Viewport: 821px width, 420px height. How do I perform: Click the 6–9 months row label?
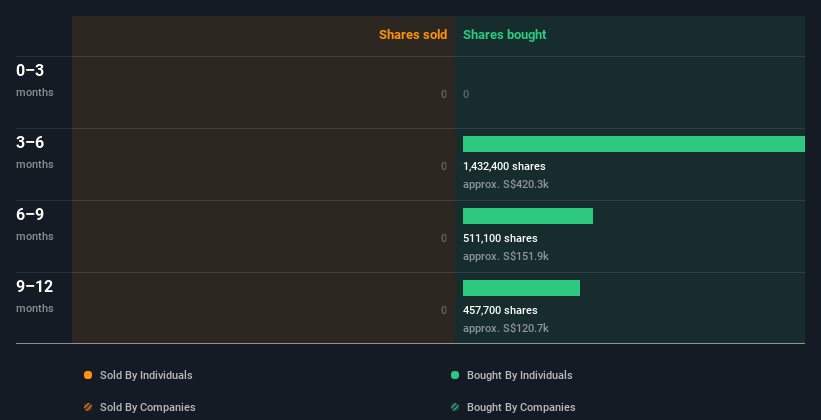(35, 224)
